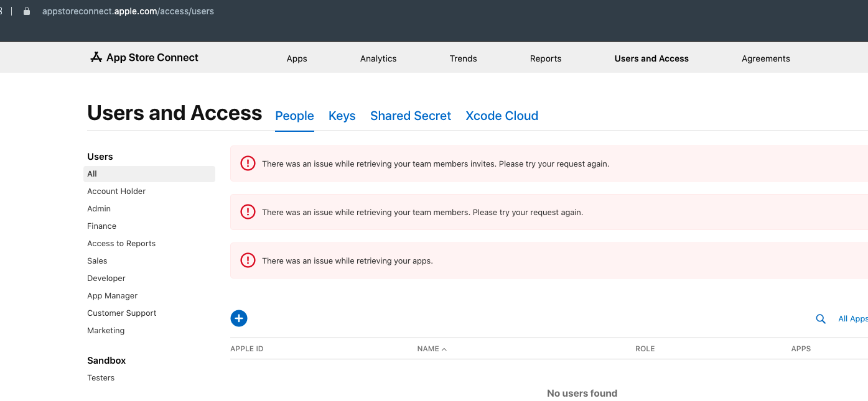Open the All Apps filter dropdown

[852, 319]
